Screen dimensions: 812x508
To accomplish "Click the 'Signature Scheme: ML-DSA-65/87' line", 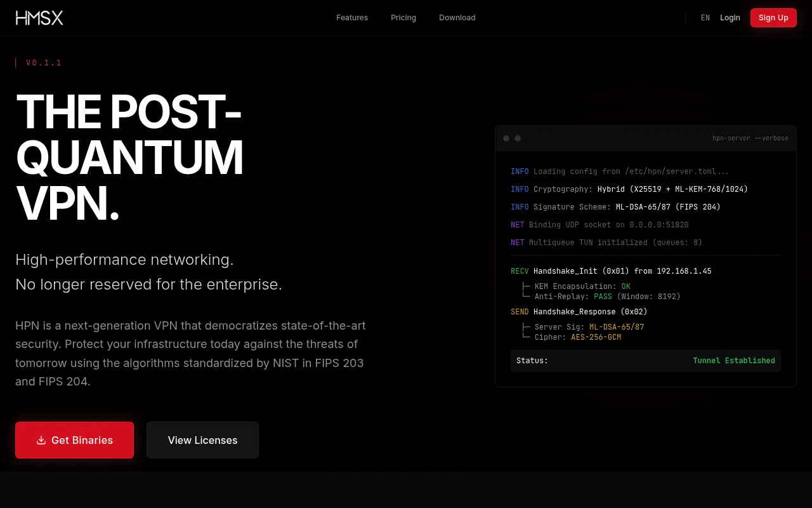I will pyautogui.click(x=615, y=207).
